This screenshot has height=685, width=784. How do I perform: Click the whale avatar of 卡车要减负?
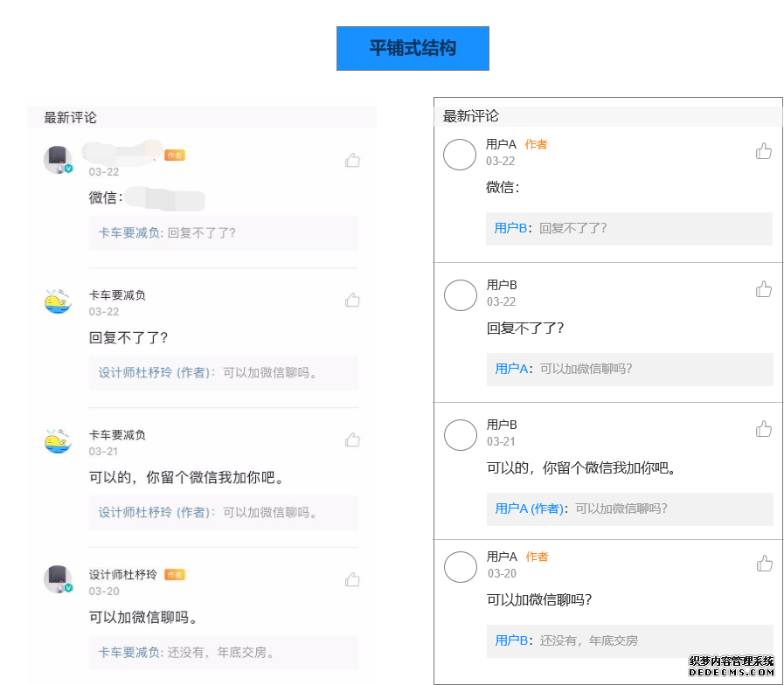(58, 300)
